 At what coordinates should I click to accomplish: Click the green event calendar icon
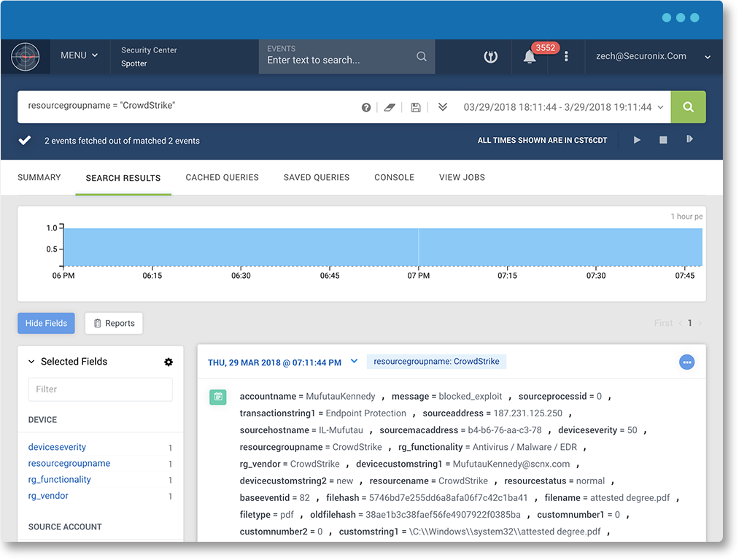[217, 397]
